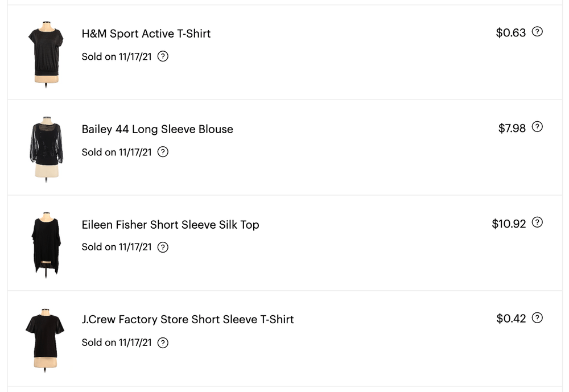
Task: Open sold-date help for J.Crew T-Shirt
Action: tap(163, 343)
